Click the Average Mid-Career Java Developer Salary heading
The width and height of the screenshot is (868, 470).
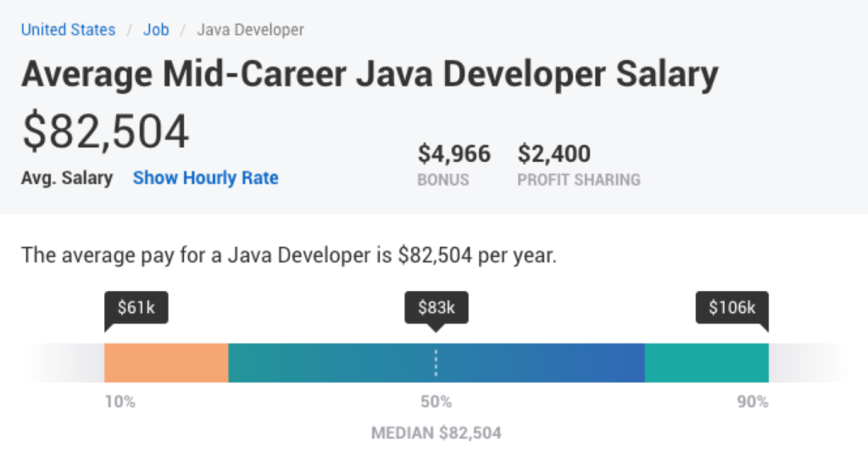(x=370, y=75)
